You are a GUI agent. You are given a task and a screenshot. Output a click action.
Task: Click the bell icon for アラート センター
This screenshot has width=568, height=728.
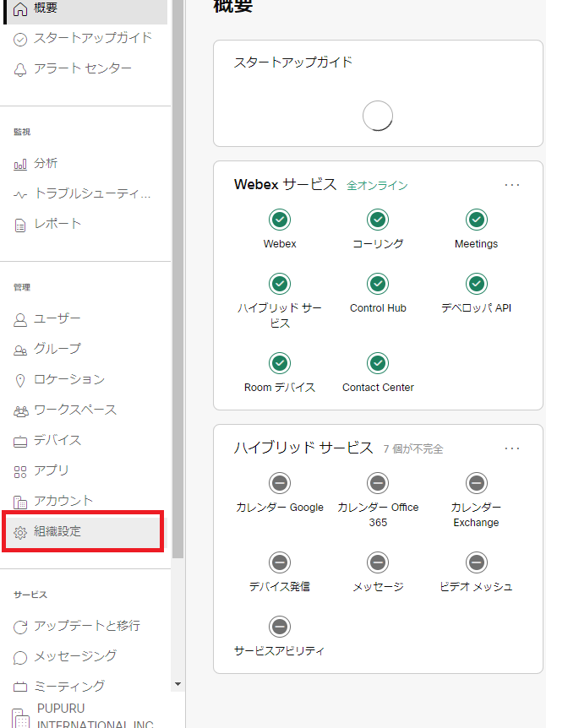[20, 69]
